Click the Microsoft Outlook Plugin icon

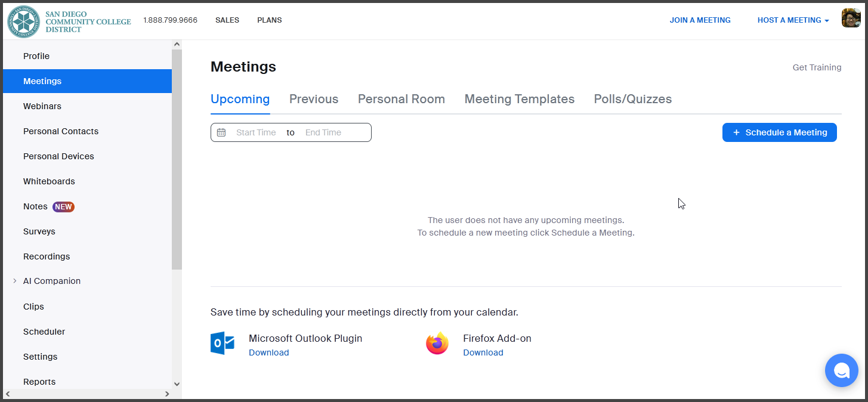click(222, 343)
